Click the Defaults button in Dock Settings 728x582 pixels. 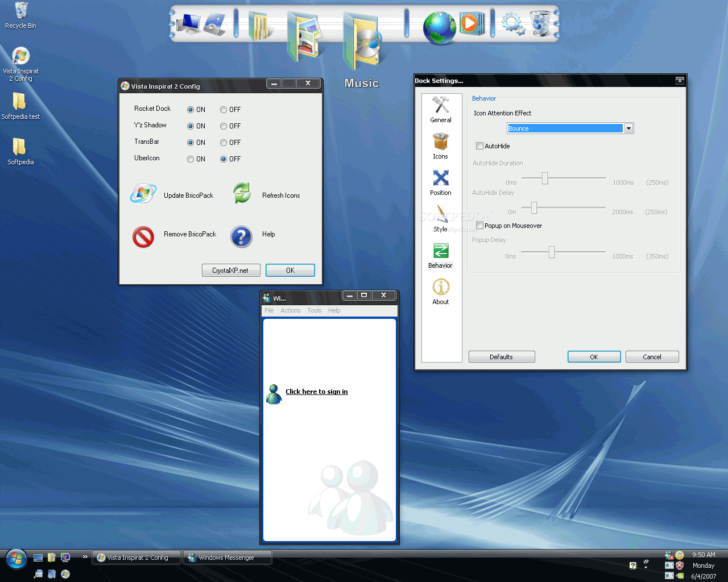[x=502, y=357]
